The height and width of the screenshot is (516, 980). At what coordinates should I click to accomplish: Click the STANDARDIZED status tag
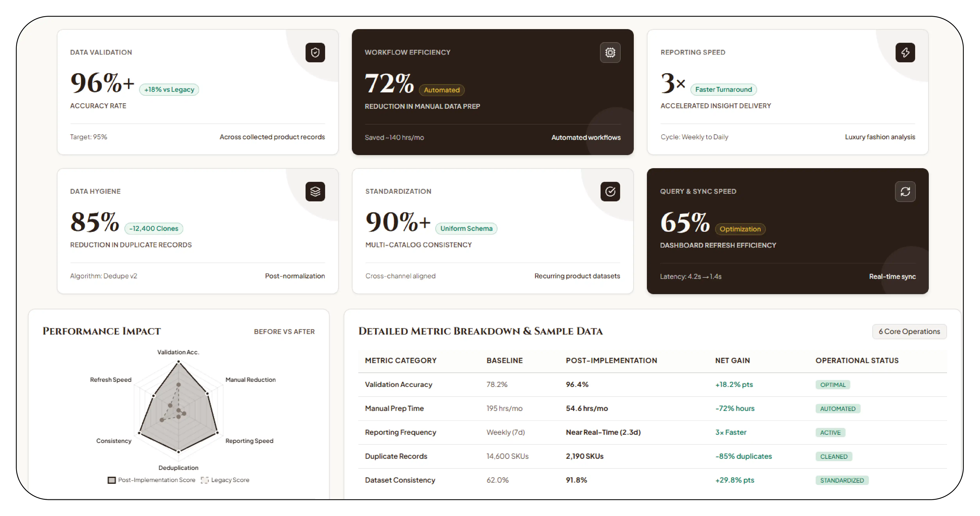pos(842,480)
